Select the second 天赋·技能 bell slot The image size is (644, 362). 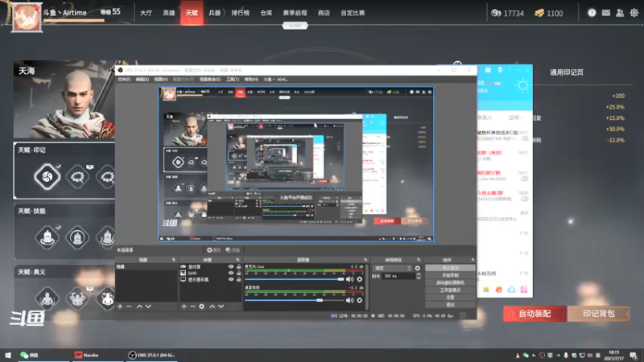click(77, 237)
